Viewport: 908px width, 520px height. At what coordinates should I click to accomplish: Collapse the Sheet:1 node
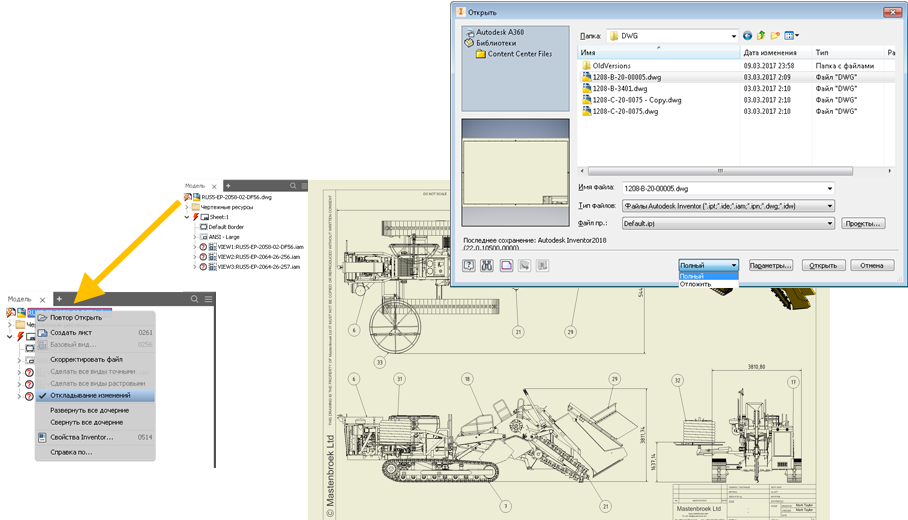(187, 217)
